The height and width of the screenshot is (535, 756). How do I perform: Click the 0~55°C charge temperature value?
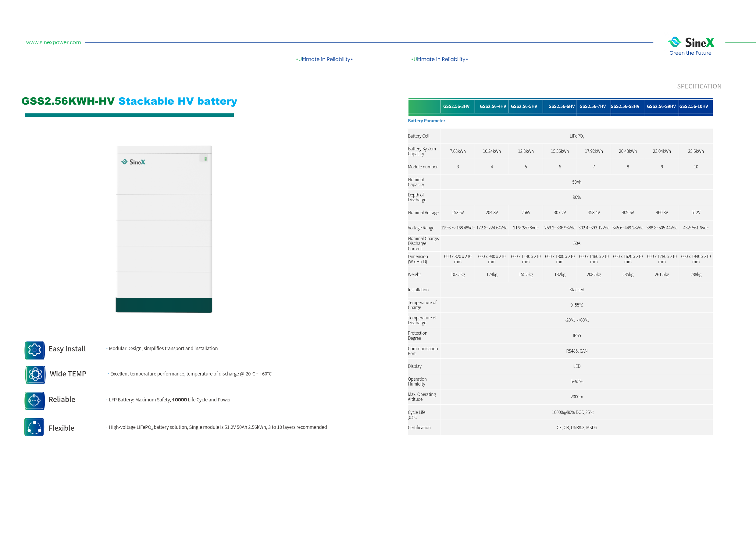[x=576, y=305]
